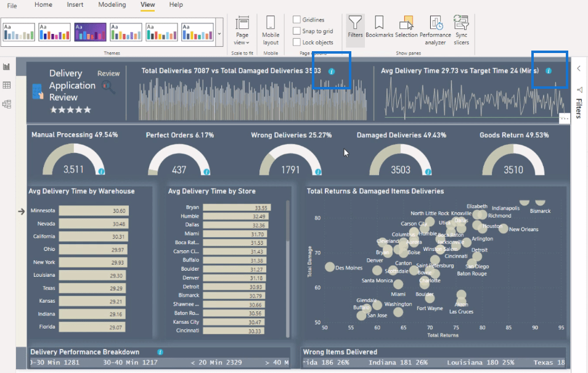Click 'Louisiana 180 25%' ticker text
The image size is (588, 373).
[480, 363]
